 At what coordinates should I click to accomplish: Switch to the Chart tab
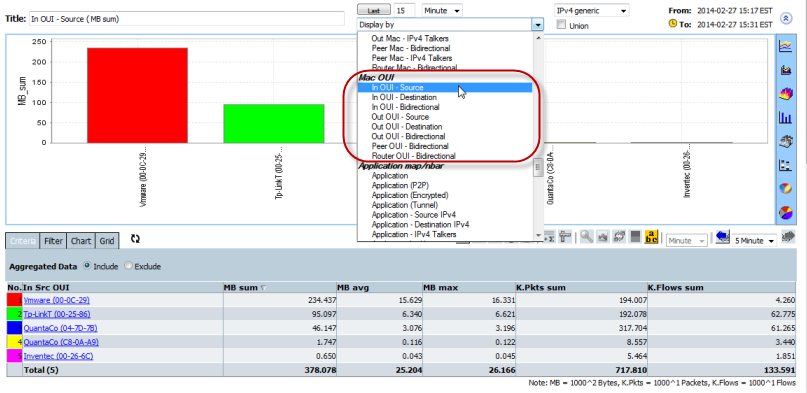[81, 241]
